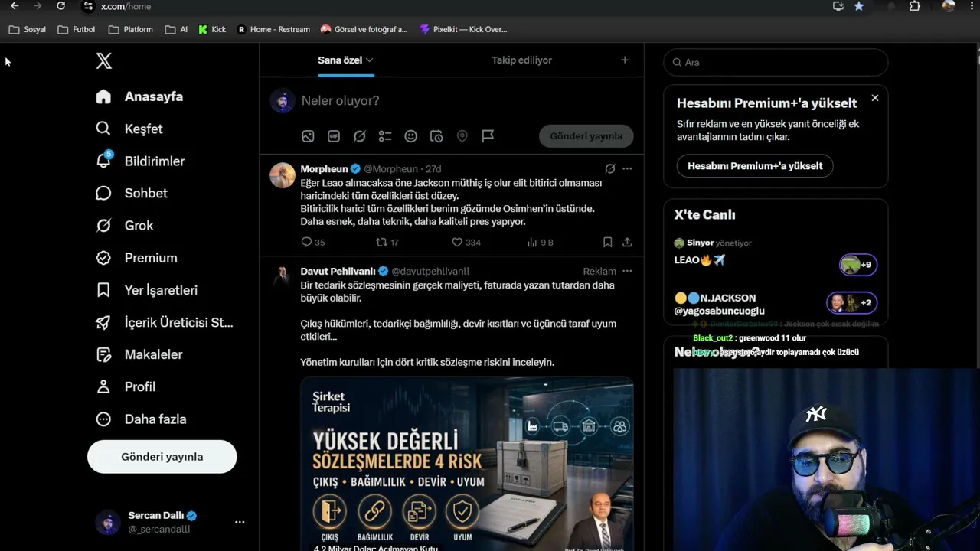
Task: Open Görsel ve fotoğraf bookmark
Action: pyautogui.click(x=364, y=29)
